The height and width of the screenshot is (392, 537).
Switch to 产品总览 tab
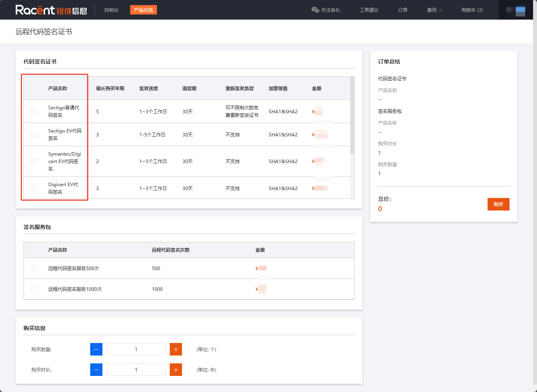(143, 10)
